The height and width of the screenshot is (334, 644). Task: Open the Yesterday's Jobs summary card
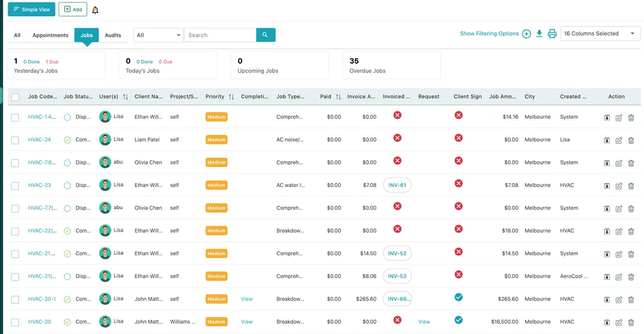pos(56,65)
